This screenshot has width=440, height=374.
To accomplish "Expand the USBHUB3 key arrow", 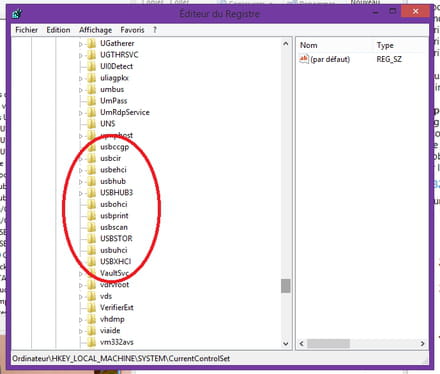I will click(81, 193).
